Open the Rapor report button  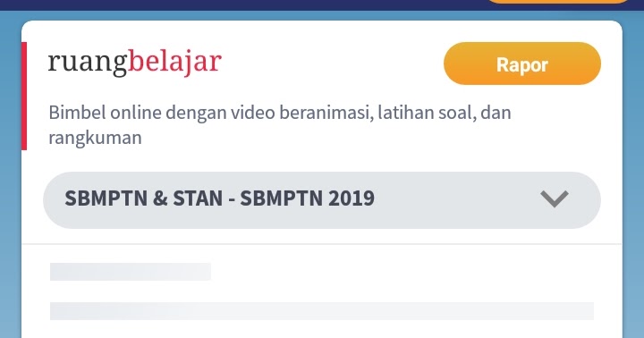[522, 63]
